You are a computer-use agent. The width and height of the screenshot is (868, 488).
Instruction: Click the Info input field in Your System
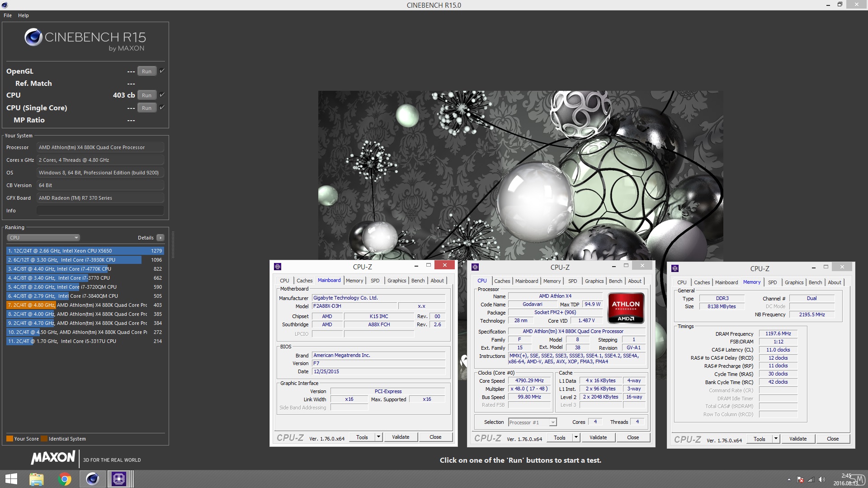click(x=100, y=211)
